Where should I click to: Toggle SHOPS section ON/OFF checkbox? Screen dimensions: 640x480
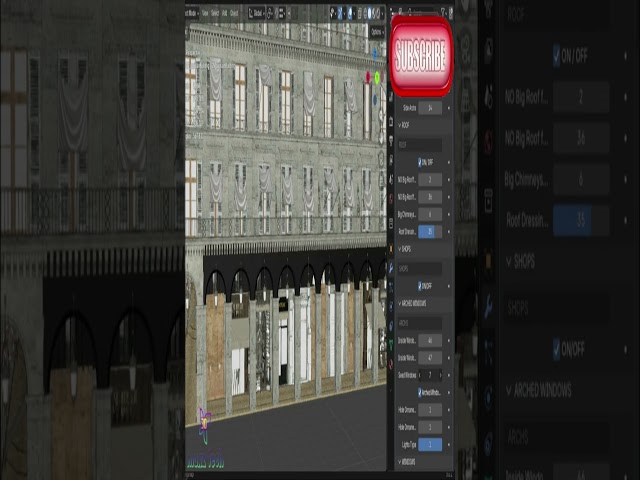click(419, 286)
